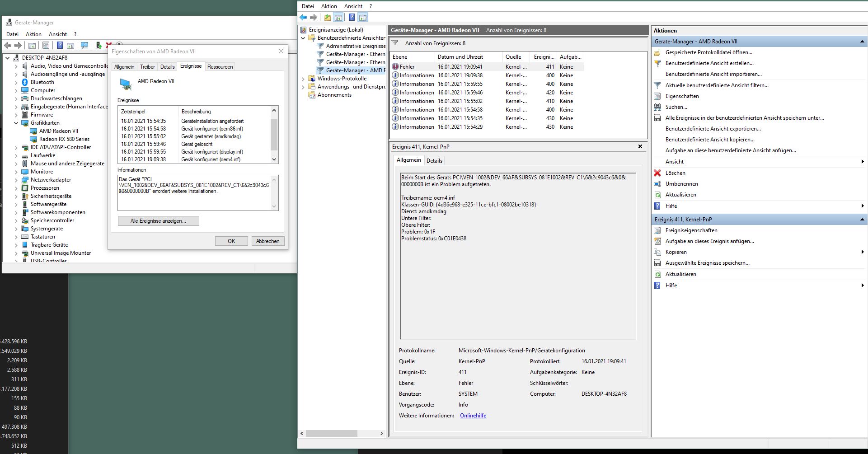Click Abbrechen in properties dialog

coord(268,241)
